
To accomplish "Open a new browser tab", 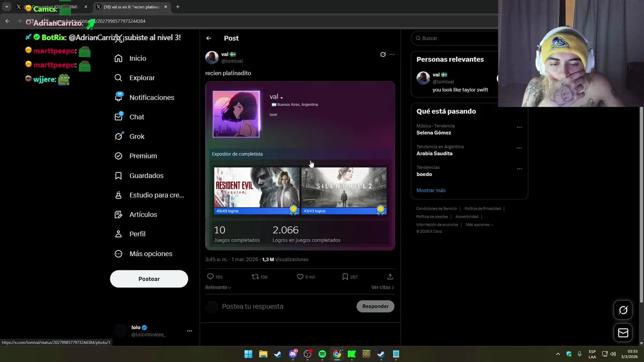I will click(x=178, y=7).
